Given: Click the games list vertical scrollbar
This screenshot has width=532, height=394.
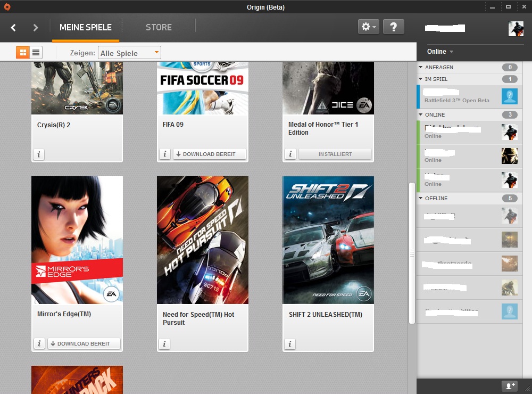Looking at the screenshot, I should [x=412, y=253].
